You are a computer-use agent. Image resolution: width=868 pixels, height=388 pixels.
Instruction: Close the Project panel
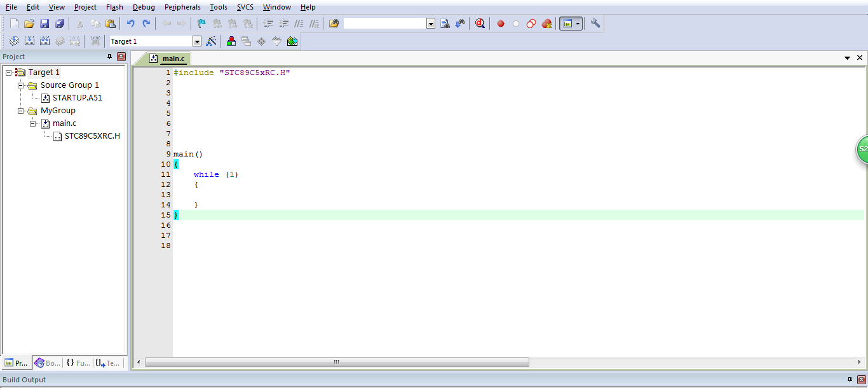(121, 57)
